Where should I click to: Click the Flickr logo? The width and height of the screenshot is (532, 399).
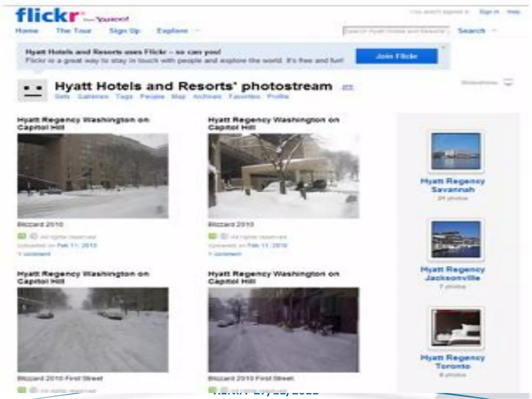[x=48, y=16]
